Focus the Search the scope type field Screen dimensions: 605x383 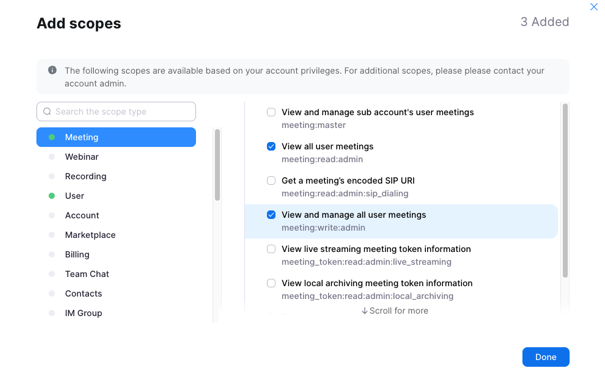click(x=116, y=111)
